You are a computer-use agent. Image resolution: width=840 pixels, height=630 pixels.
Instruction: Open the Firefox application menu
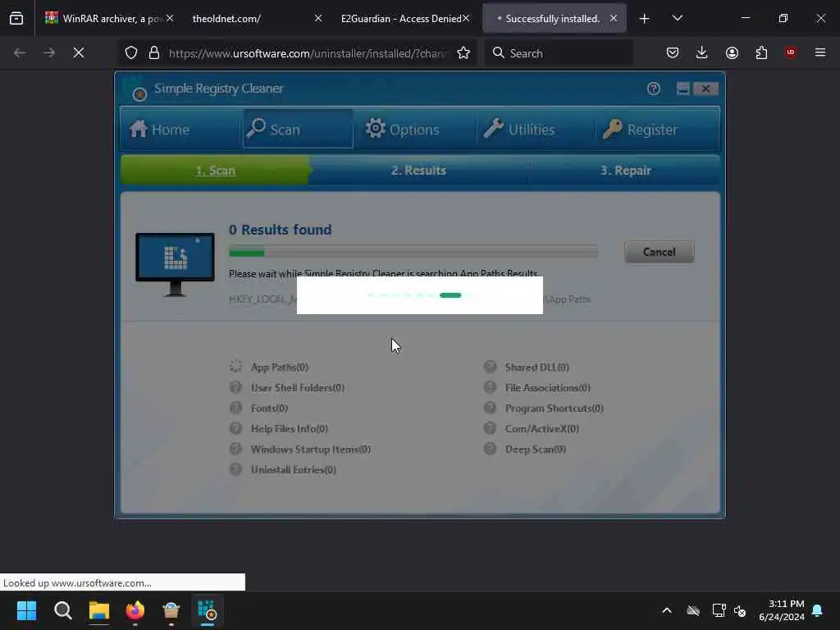(820, 52)
